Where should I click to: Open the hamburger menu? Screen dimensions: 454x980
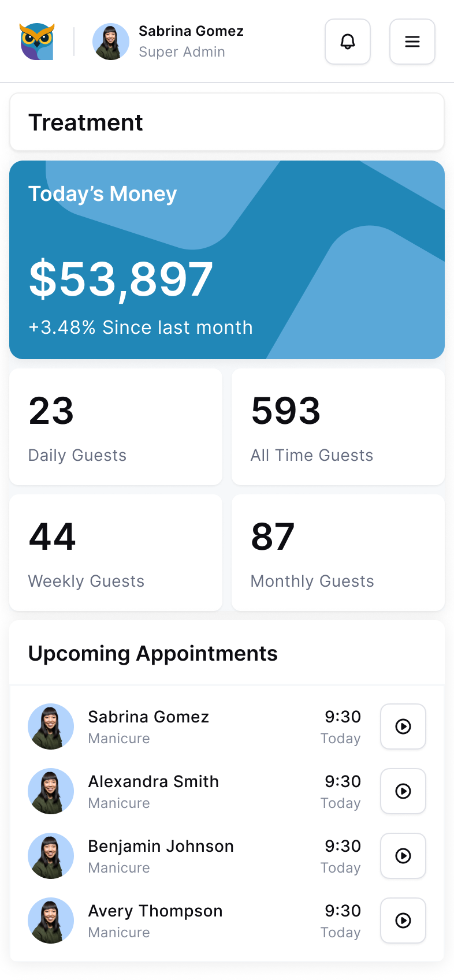pyautogui.click(x=412, y=42)
